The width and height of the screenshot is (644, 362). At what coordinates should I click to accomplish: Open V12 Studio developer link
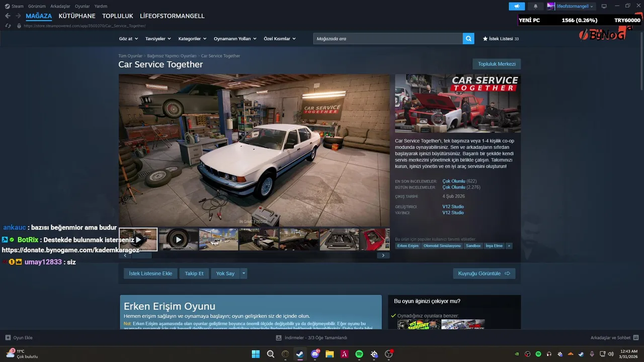click(x=453, y=207)
